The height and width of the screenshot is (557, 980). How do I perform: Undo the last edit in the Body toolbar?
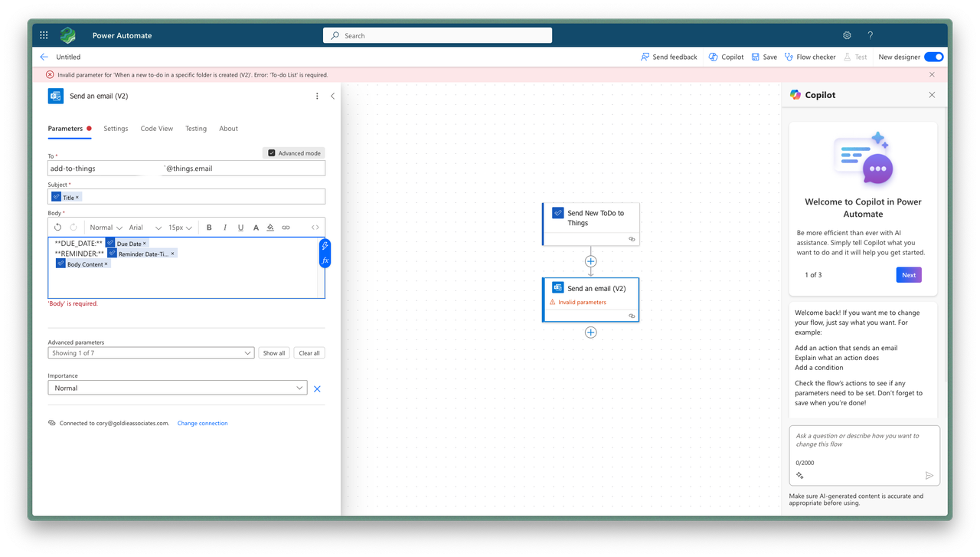[x=57, y=228]
